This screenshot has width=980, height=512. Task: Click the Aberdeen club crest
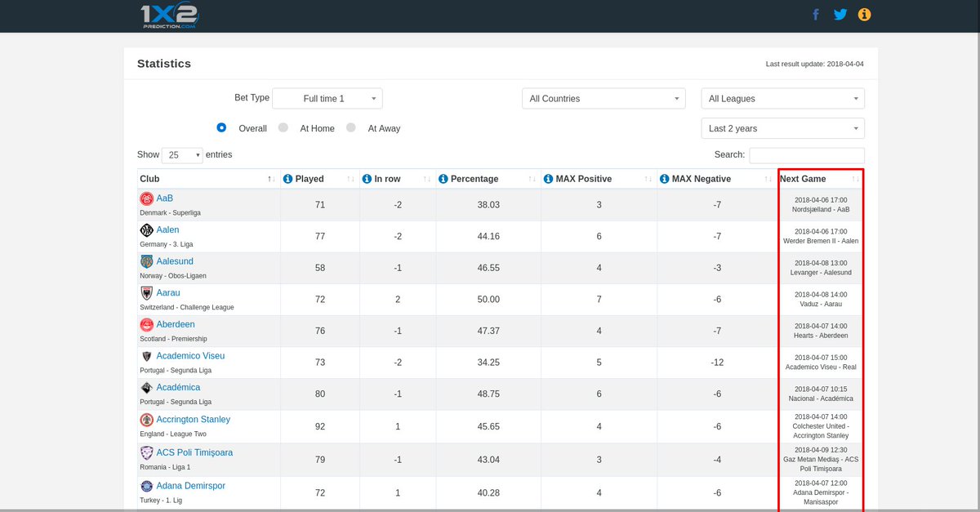coord(147,324)
